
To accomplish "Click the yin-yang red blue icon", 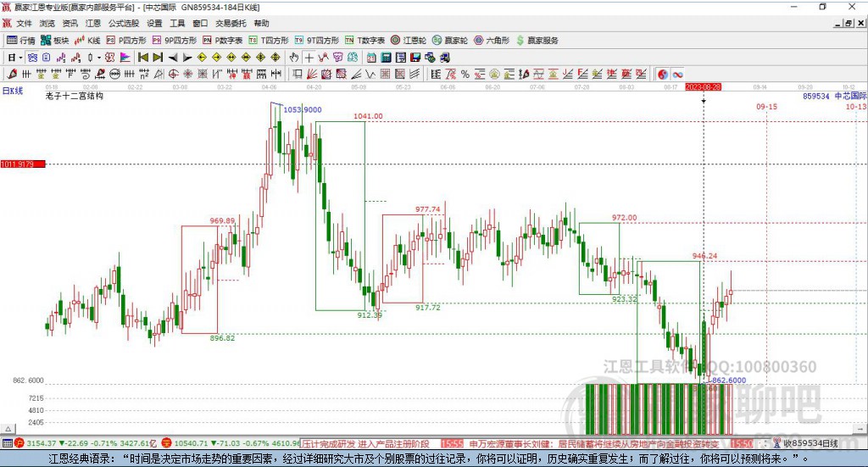I will (663, 74).
